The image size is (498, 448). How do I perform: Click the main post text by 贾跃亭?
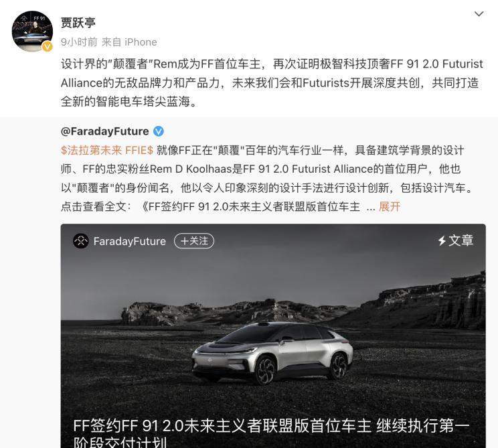[x=272, y=82]
